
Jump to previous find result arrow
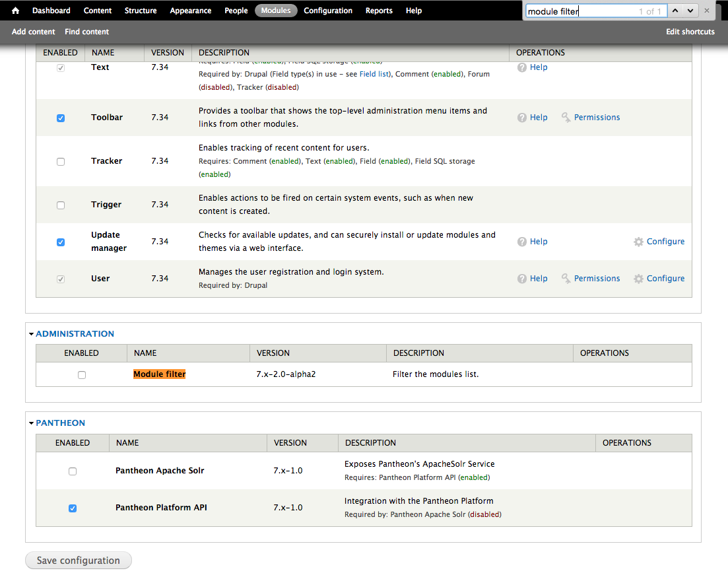[x=675, y=11]
